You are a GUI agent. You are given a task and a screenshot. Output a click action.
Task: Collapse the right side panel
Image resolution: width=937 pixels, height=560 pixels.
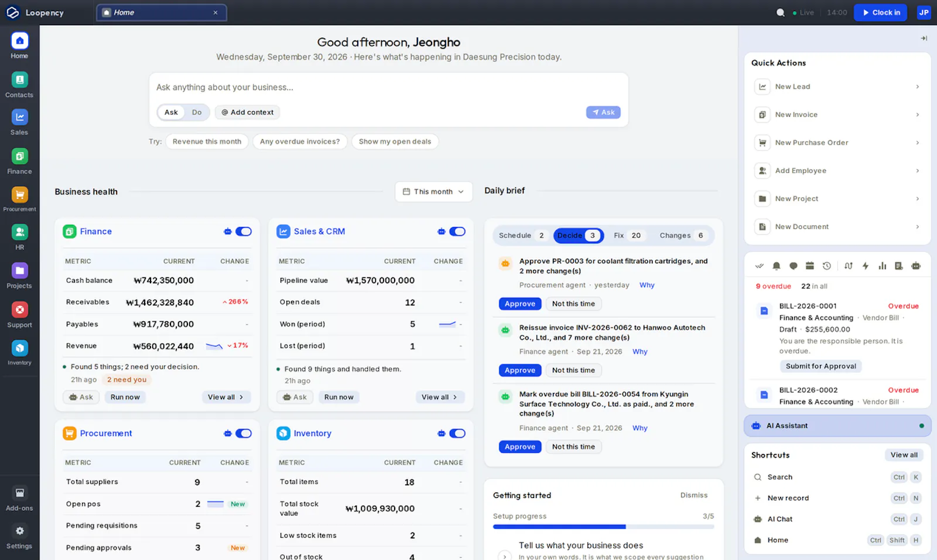pos(924,39)
